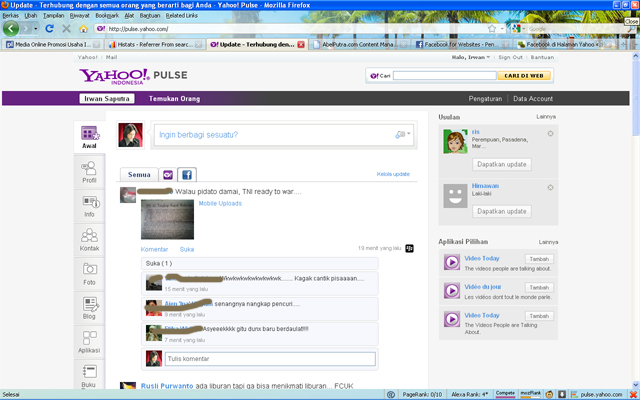
Task: Play the Vidéo du jour app icon
Action: coord(450,290)
